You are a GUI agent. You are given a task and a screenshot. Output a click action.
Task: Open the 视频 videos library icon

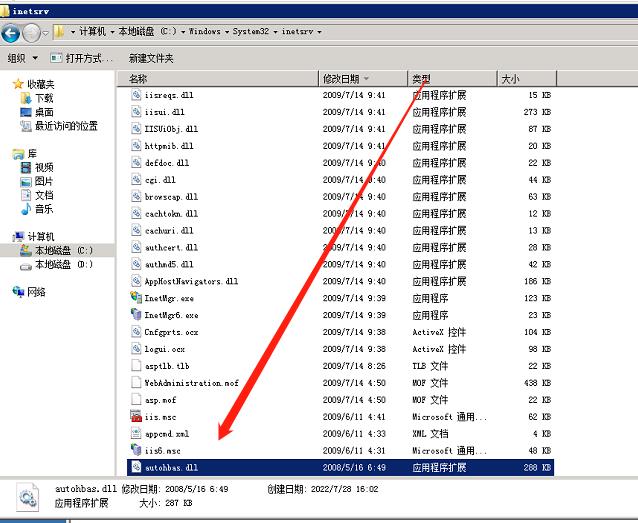[x=26, y=167]
